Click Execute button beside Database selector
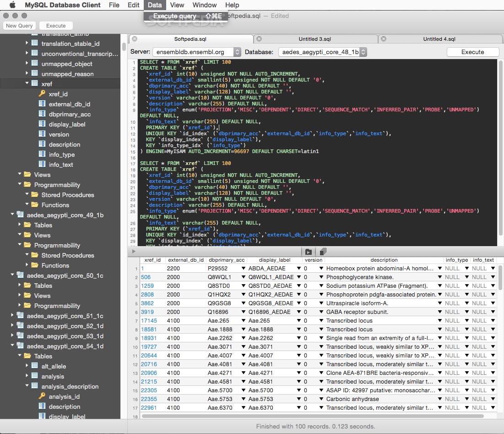 (x=473, y=52)
